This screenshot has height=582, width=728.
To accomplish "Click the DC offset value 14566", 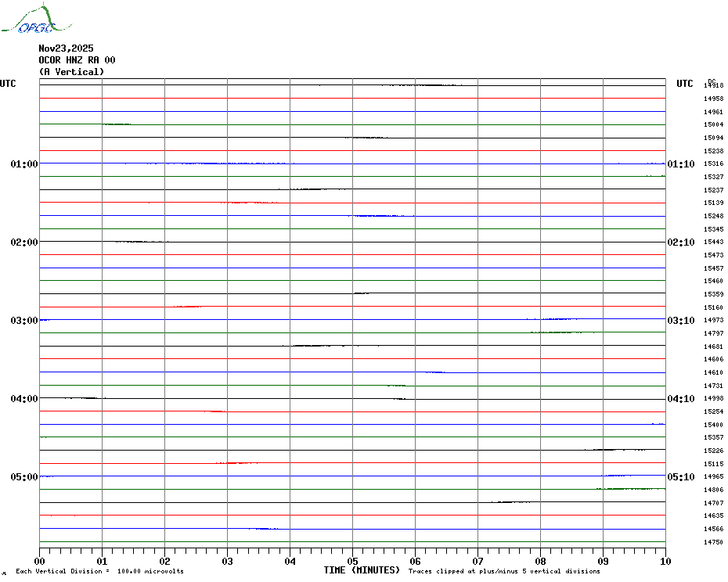I will [713, 529].
